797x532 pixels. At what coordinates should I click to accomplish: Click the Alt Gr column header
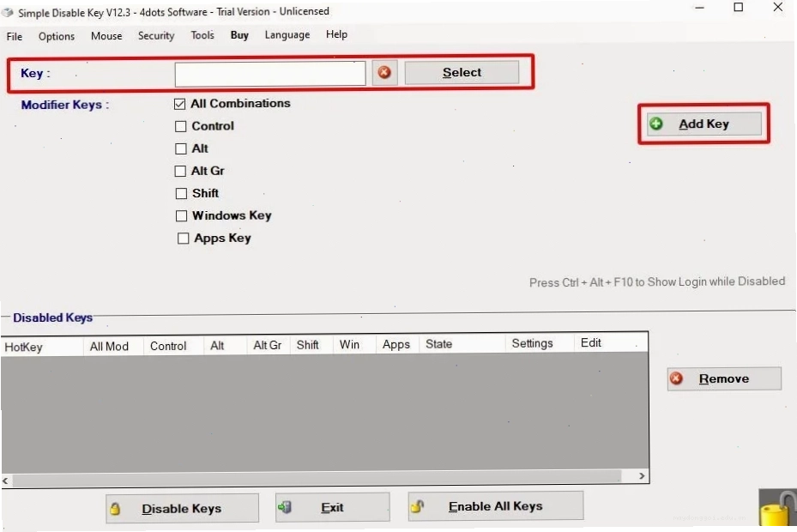click(x=269, y=345)
